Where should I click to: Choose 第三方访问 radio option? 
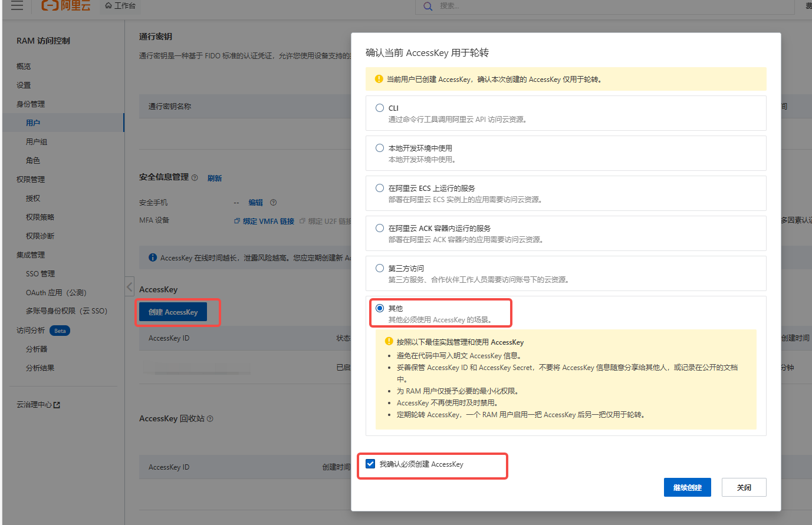(x=380, y=268)
